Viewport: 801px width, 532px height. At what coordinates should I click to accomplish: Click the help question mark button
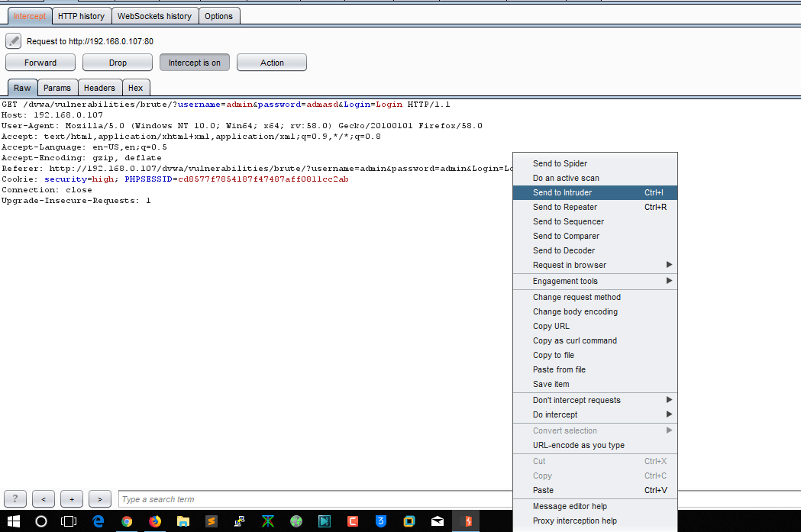pyautogui.click(x=15, y=499)
